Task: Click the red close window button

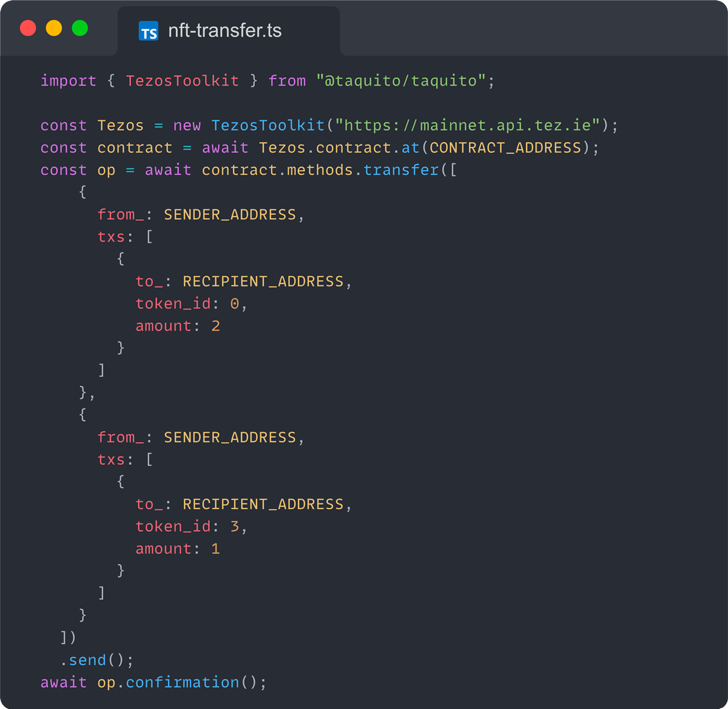Action: [x=28, y=28]
